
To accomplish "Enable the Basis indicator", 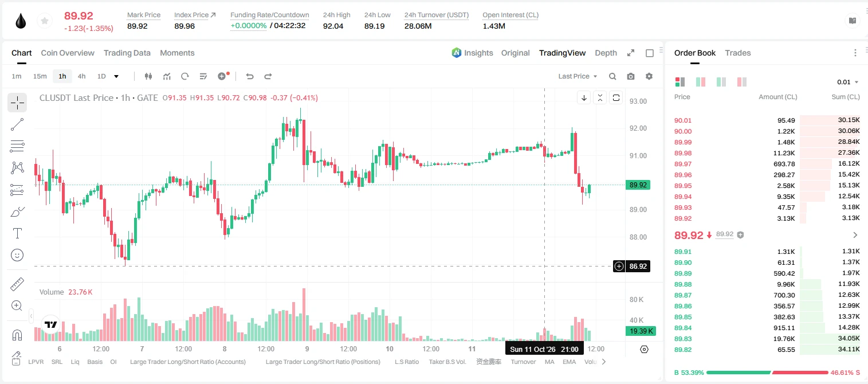I will click(95, 362).
